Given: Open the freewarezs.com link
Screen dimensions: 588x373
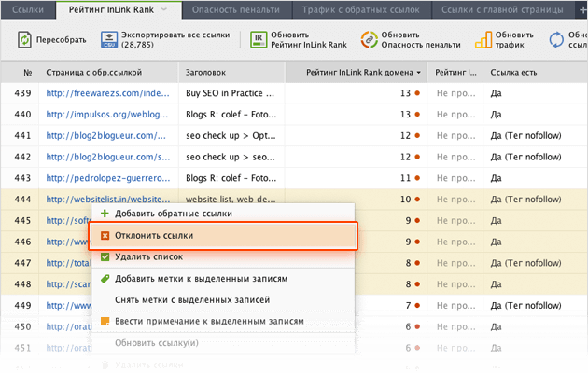Looking at the screenshot, I should point(107,93).
